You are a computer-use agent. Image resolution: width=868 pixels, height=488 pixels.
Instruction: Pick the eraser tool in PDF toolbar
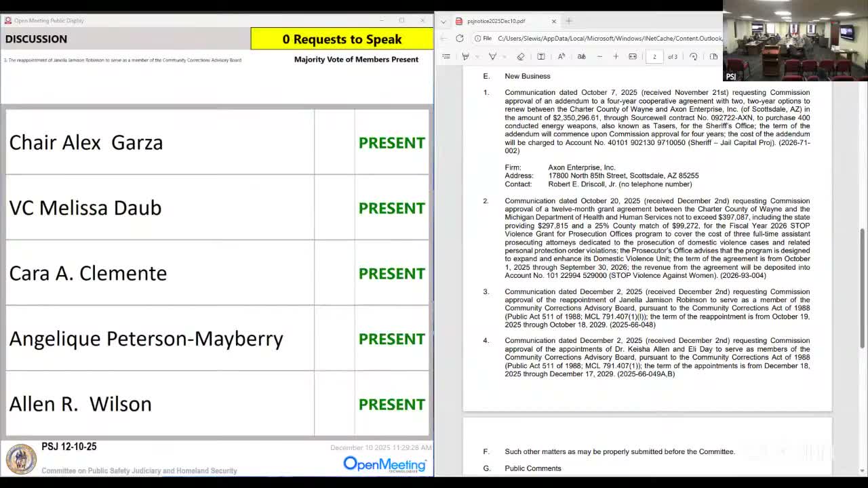pos(521,56)
